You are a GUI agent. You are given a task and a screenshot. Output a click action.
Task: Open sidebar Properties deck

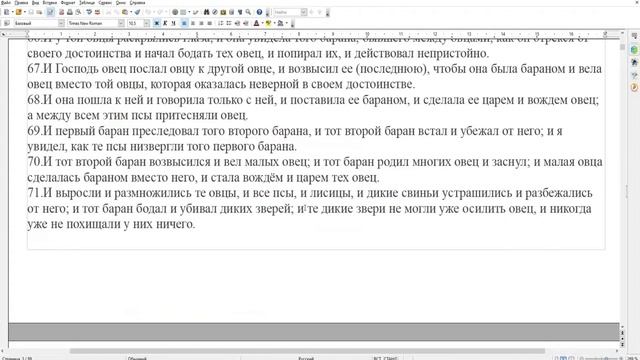pos(634,50)
